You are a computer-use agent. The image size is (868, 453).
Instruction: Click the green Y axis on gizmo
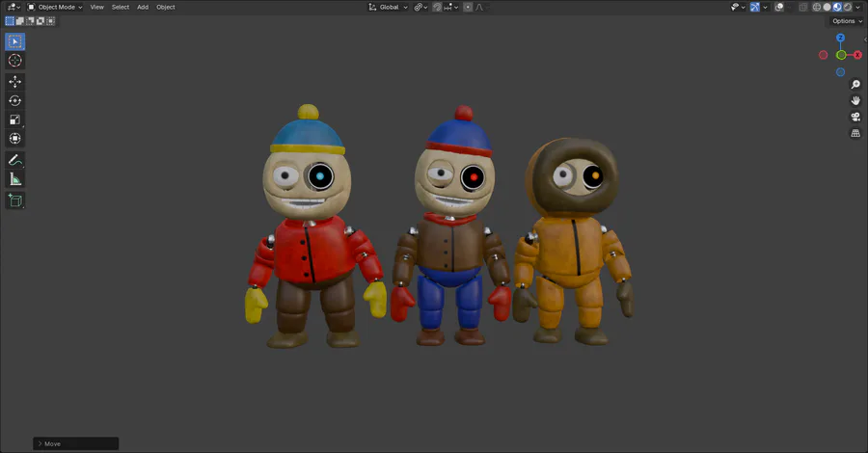(841, 55)
